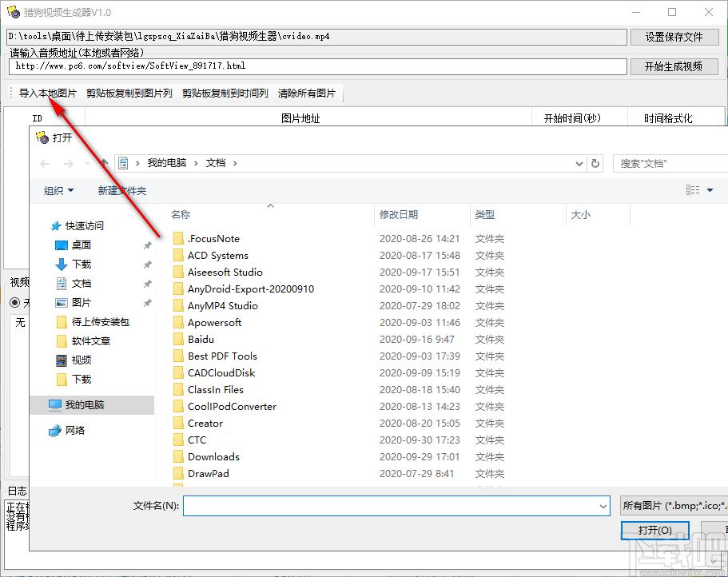Screen dimensions: 728x577
Task: Select ClassIn Files folder icon
Action: (178, 389)
